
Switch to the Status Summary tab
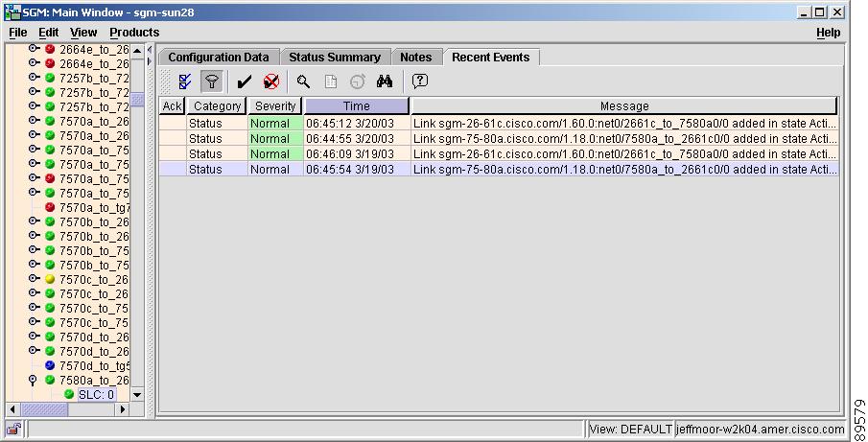click(x=335, y=57)
